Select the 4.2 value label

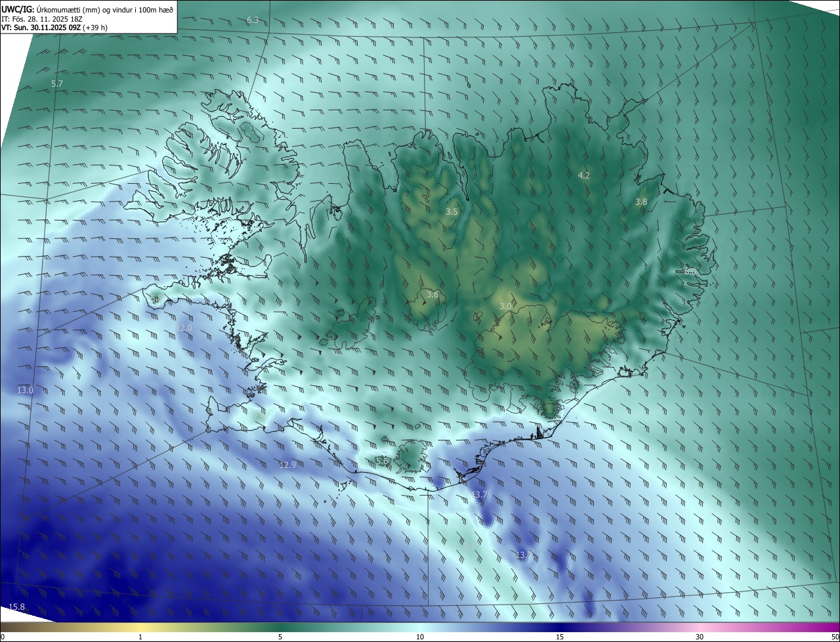point(584,175)
